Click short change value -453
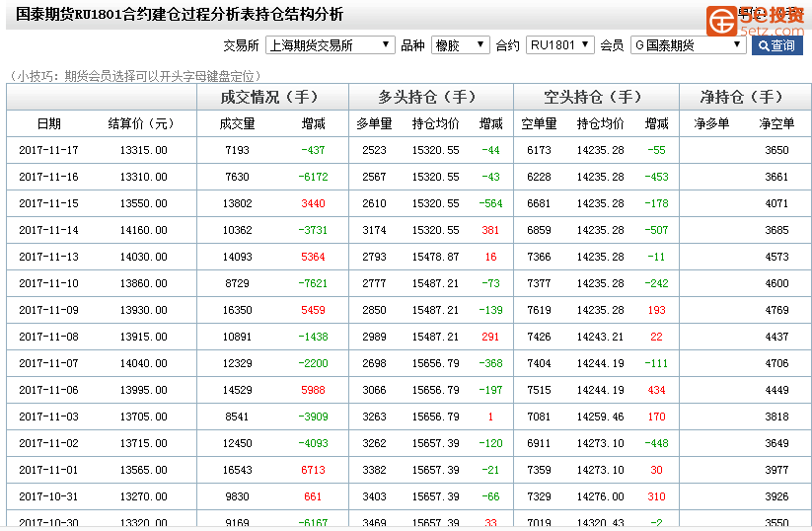Image resolution: width=812 pixels, height=531 pixels. [x=656, y=178]
